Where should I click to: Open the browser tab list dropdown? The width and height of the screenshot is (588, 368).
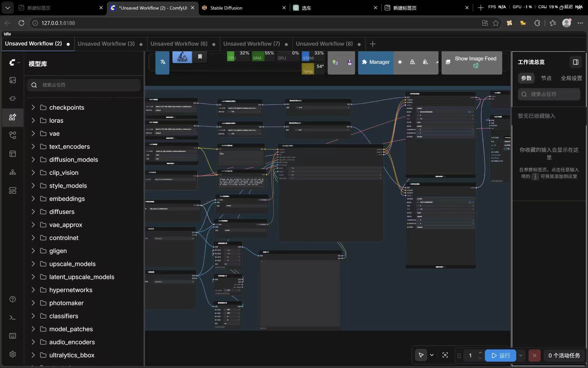pyautogui.click(x=8, y=8)
